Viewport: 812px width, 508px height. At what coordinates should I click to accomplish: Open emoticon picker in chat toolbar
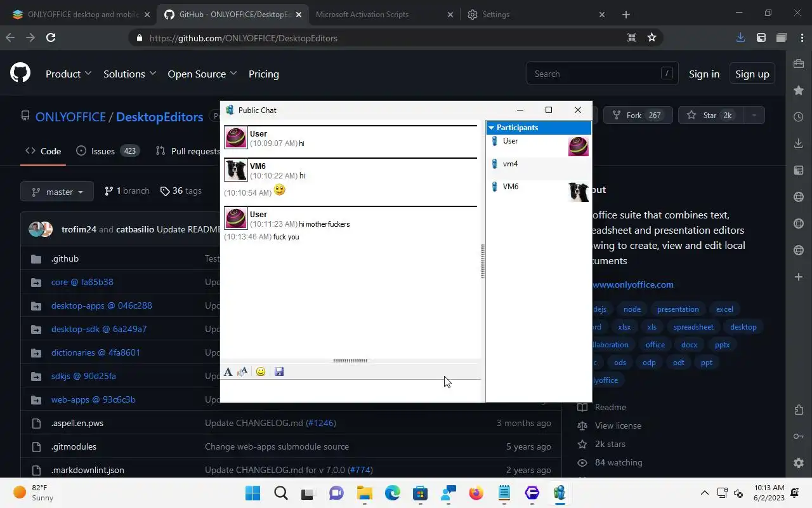[261, 372]
